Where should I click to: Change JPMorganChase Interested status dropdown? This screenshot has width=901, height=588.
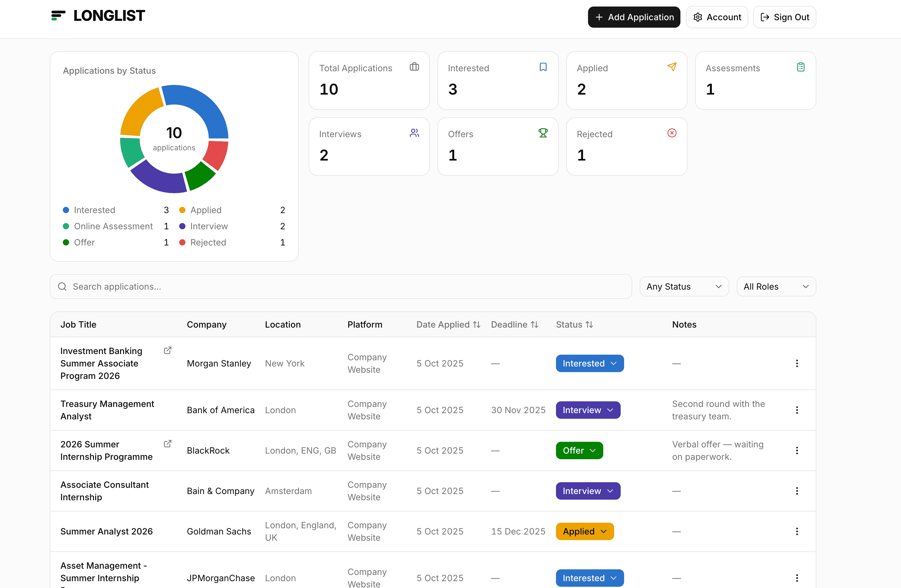(590, 578)
